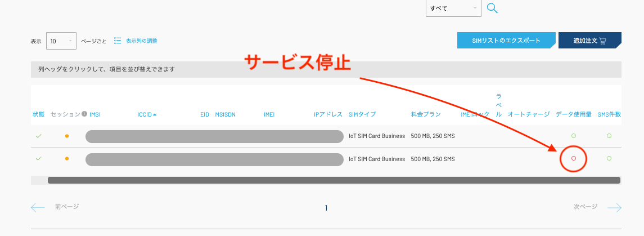644x236 pixels.
Task: Click the ICCID ascending sort arrow
Action: [155, 115]
